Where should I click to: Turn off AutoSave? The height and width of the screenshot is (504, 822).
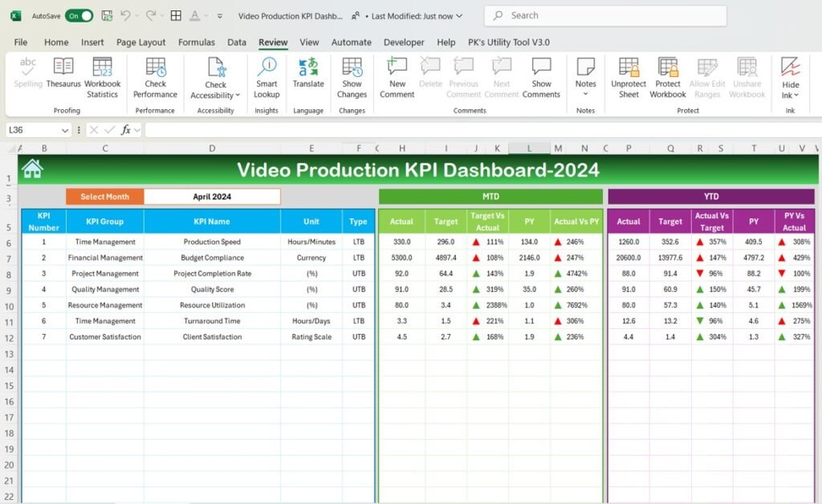76,15
